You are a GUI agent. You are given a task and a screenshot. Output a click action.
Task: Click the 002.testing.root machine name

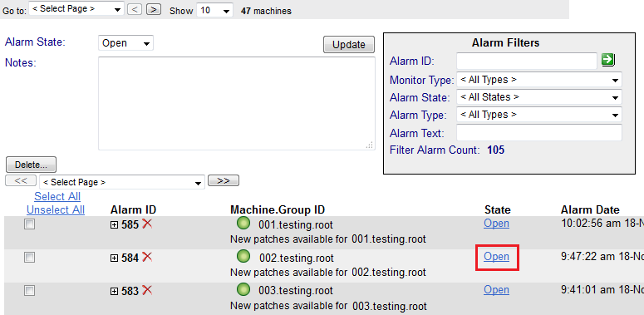(297, 258)
